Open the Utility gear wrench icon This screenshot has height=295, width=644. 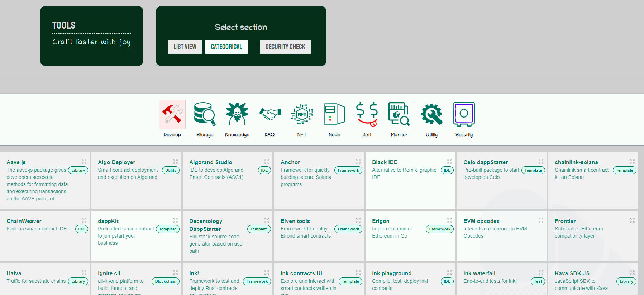point(431,114)
